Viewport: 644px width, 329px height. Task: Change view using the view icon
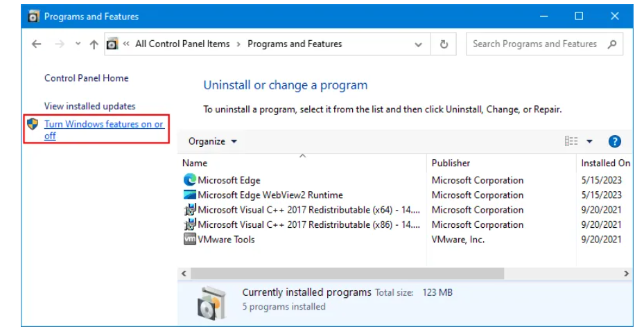tap(571, 141)
